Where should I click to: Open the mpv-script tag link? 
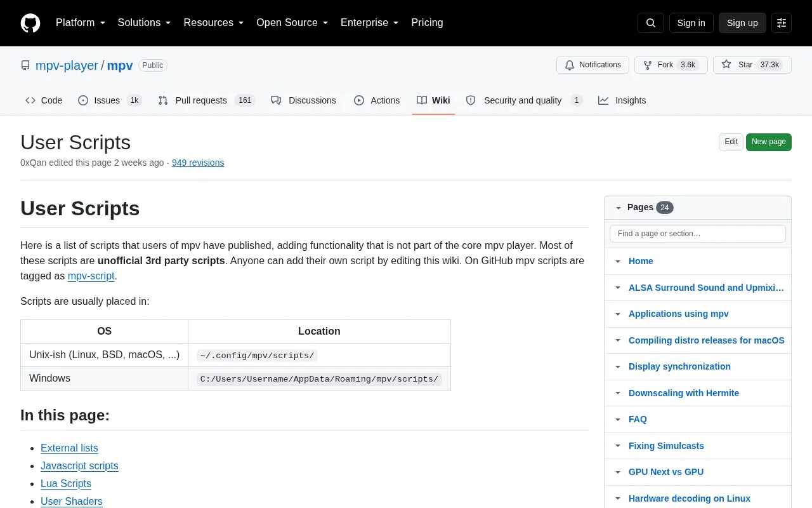pos(91,276)
